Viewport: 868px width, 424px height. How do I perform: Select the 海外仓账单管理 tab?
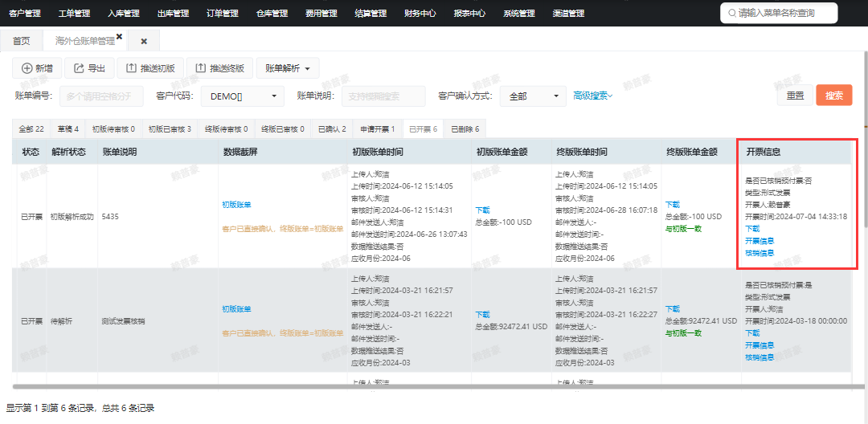(84, 41)
